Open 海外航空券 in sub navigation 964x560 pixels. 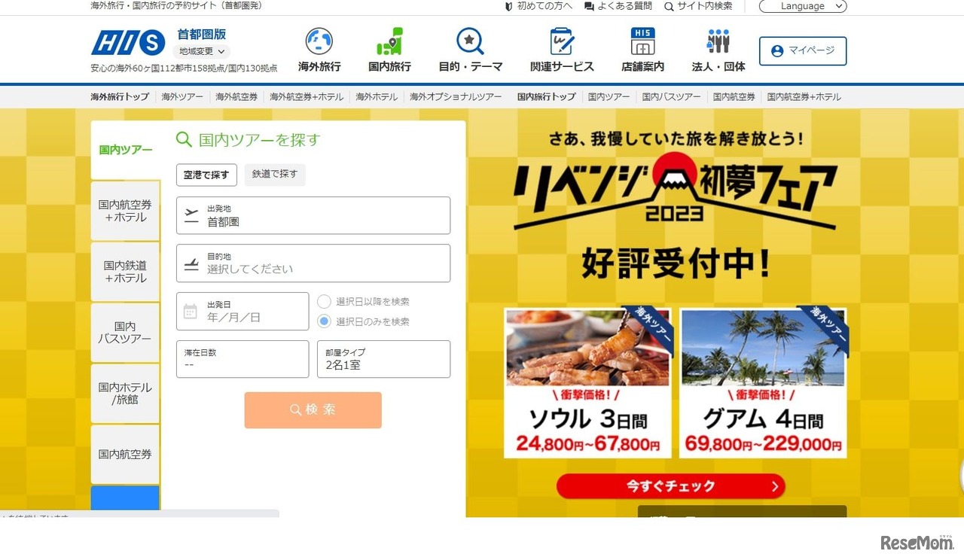pyautogui.click(x=236, y=96)
